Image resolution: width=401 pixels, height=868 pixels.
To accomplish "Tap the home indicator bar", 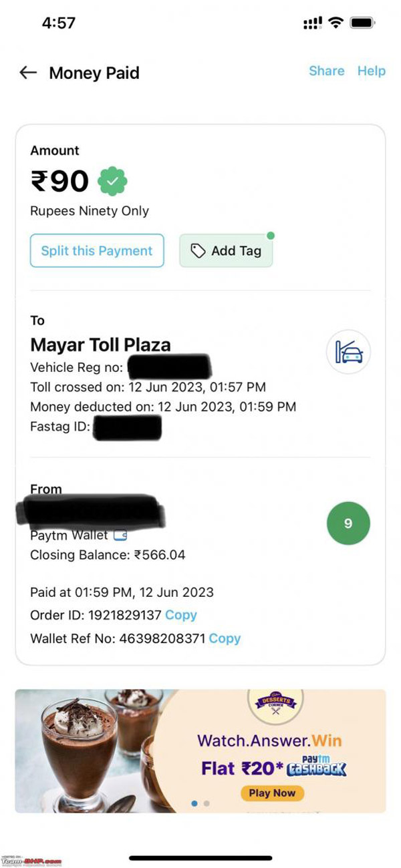I will click(200, 857).
